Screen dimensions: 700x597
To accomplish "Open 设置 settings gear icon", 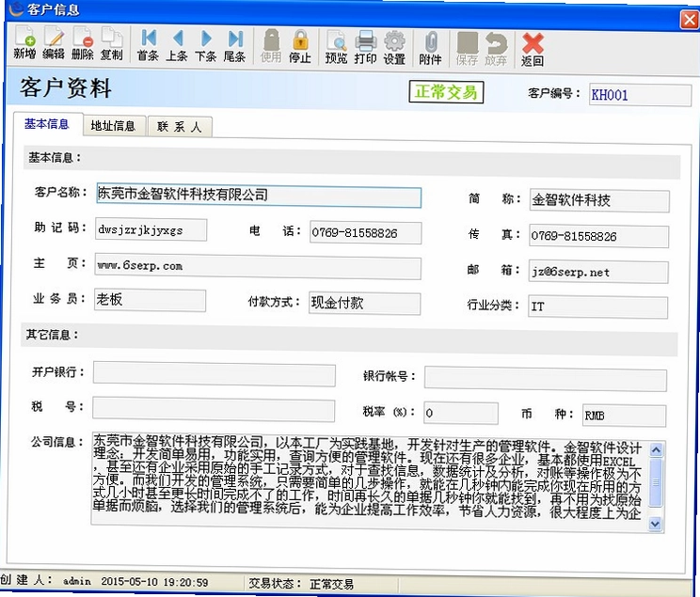I will point(394,47).
